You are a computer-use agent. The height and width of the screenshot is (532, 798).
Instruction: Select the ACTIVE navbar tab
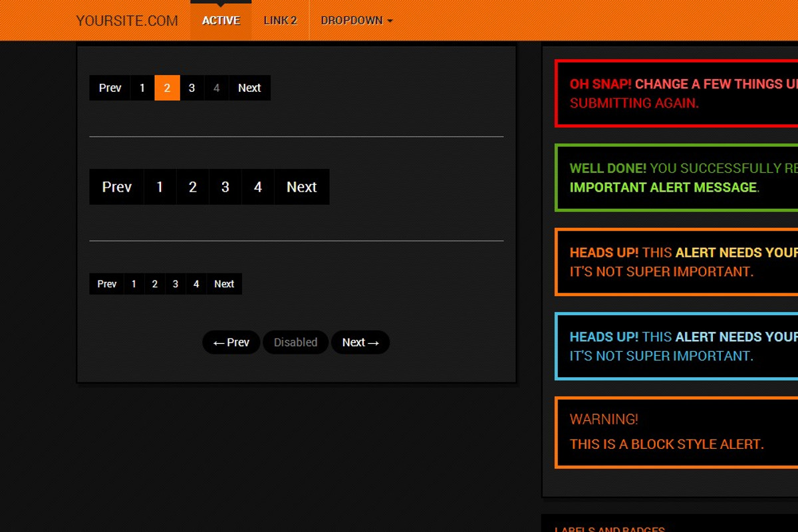click(x=221, y=21)
